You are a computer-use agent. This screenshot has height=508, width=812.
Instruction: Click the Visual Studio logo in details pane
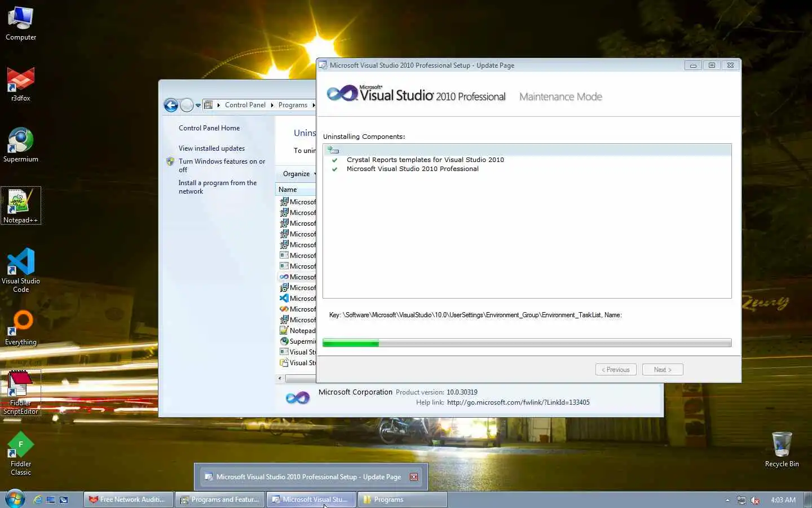pyautogui.click(x=298, y=397)
